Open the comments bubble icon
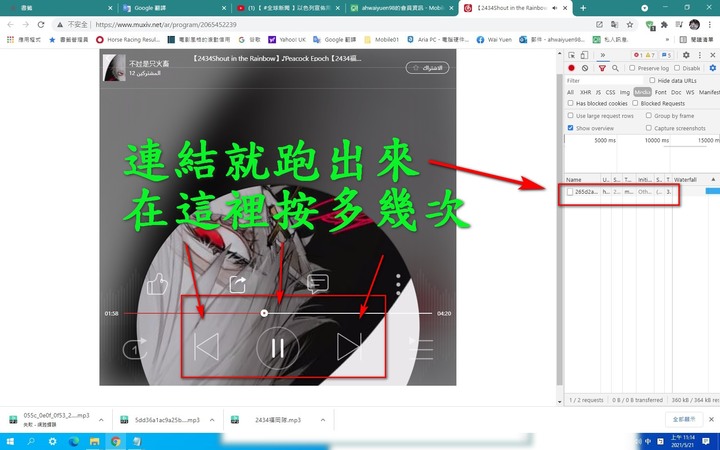The height and width of the screenshot is (450, 720). 318,284
